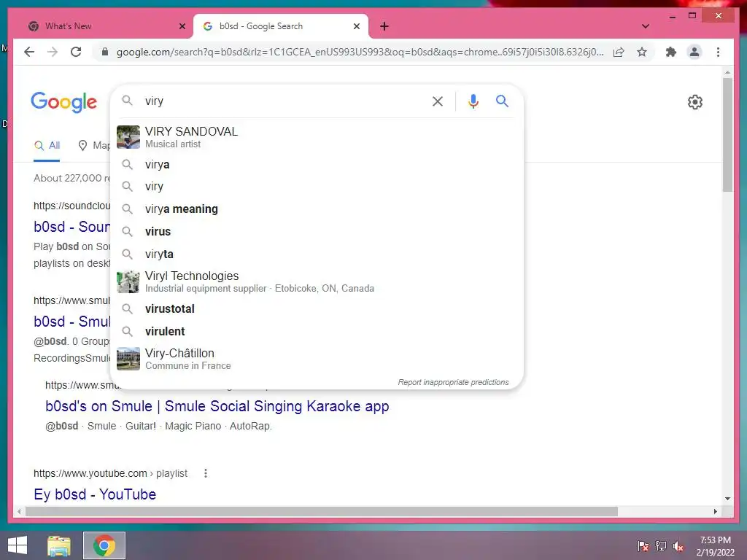The image size is (747, 560).
Task: Choose the VIRY SANDOVAL suggestion
Action: (317, 137)
